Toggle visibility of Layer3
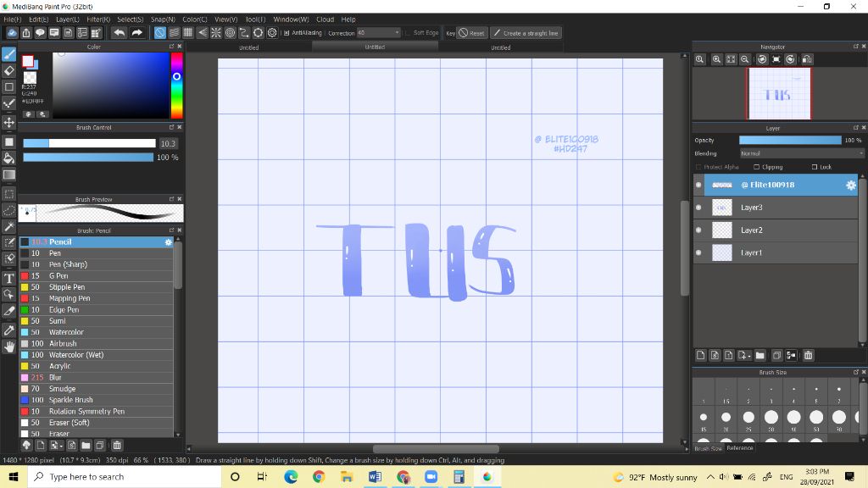This screenshot has width=868, height=488. (698, 207)
